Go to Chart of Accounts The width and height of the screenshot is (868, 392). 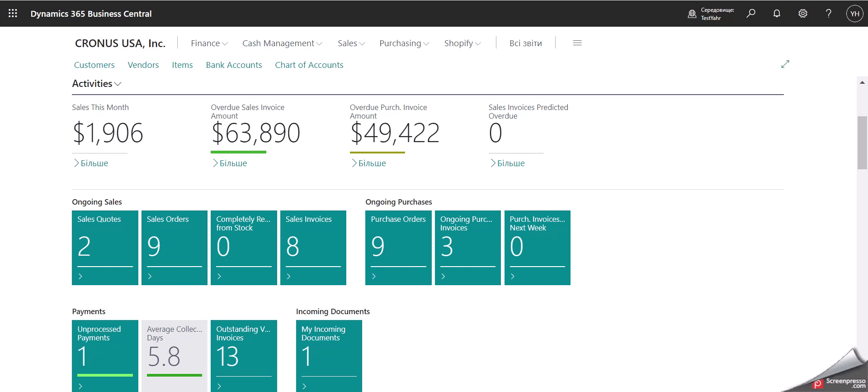[x=309, y=65]
